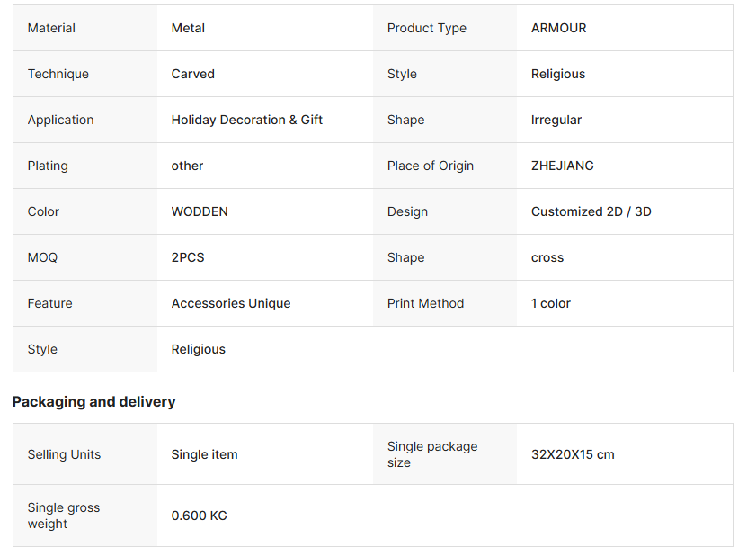Click the Packaging and delivery heading
Image resolution: width=756 pixels, height=547 pixels.
pos(93,401)
